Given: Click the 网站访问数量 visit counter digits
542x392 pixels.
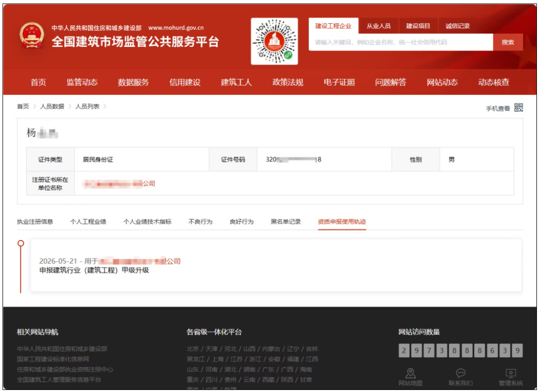Looking at the screenshot, I should 461,351.
